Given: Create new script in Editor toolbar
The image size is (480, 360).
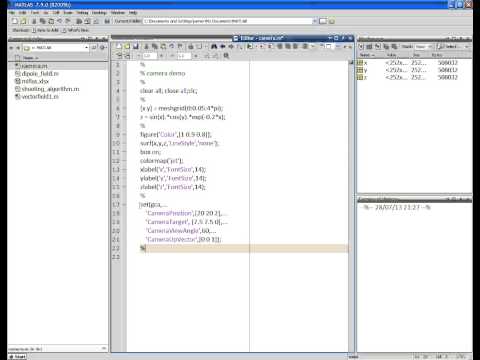Looking at the screenshot, I should [119, 46].
